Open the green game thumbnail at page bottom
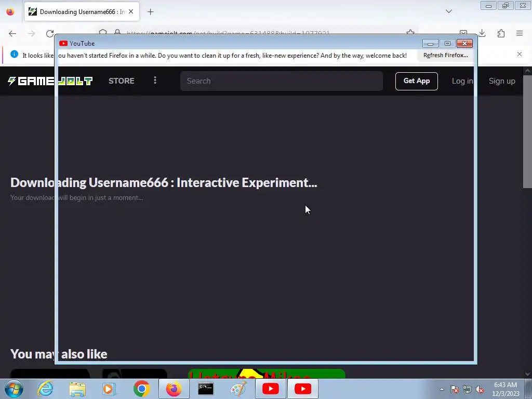The image size is (532, 399). (267, 374)
